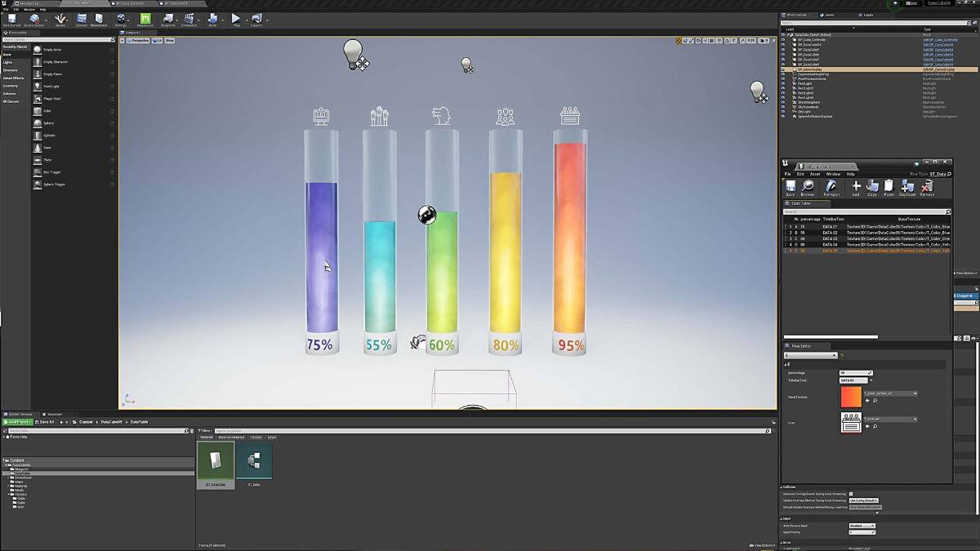
Task: Open the BaseTexture asset dropdown
Action: click(889, 393)
